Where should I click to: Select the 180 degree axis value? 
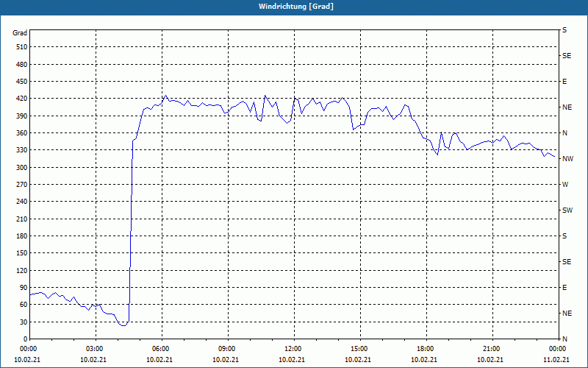pyautogui.click(x=22, y=236)
